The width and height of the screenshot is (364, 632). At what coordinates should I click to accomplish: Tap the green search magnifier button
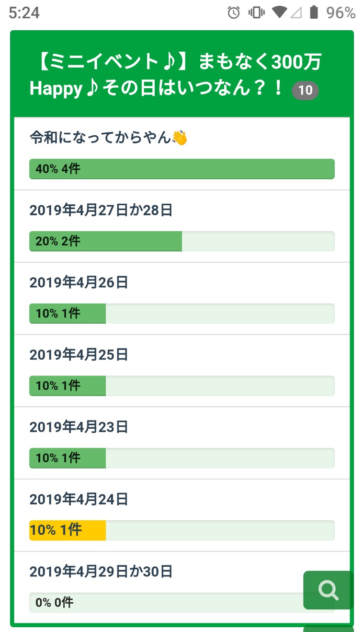[x=328, y=590]
